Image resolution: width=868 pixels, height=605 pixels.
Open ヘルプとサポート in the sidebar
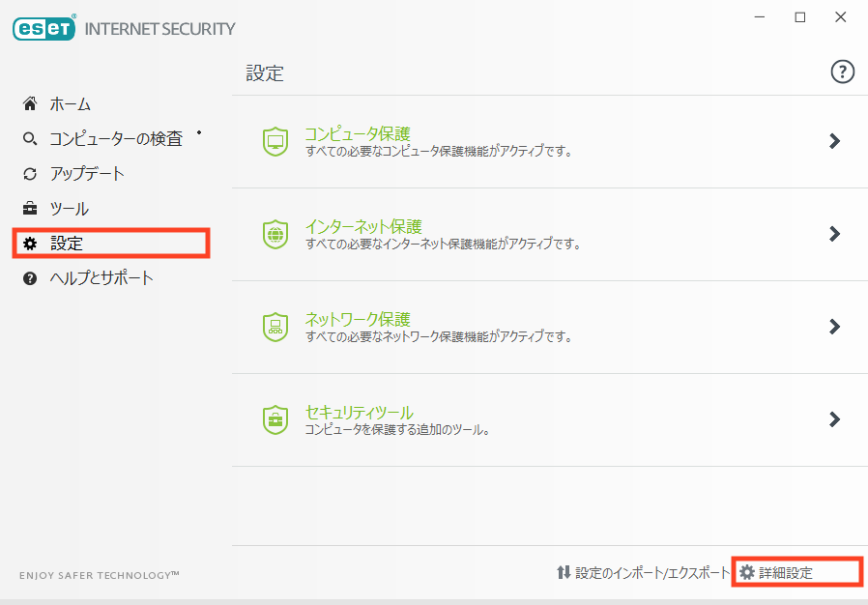coord(101,278)
